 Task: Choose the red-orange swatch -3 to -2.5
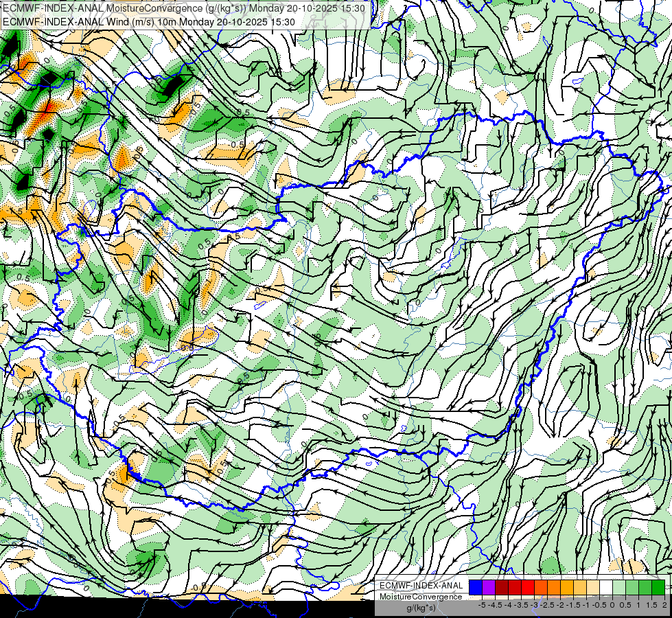point(541,587)
